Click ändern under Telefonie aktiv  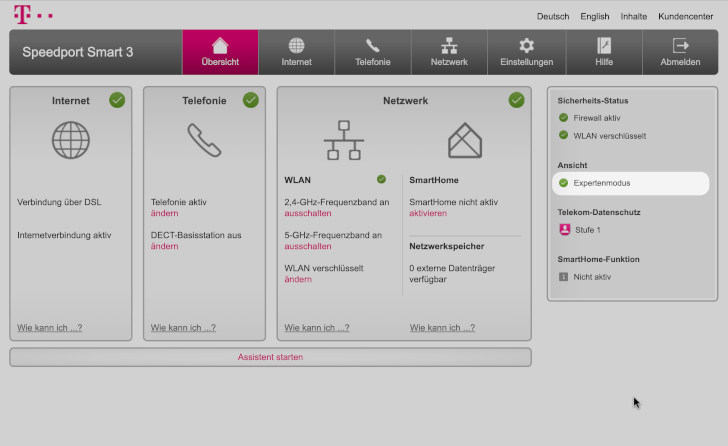click(x=164, y=213)
